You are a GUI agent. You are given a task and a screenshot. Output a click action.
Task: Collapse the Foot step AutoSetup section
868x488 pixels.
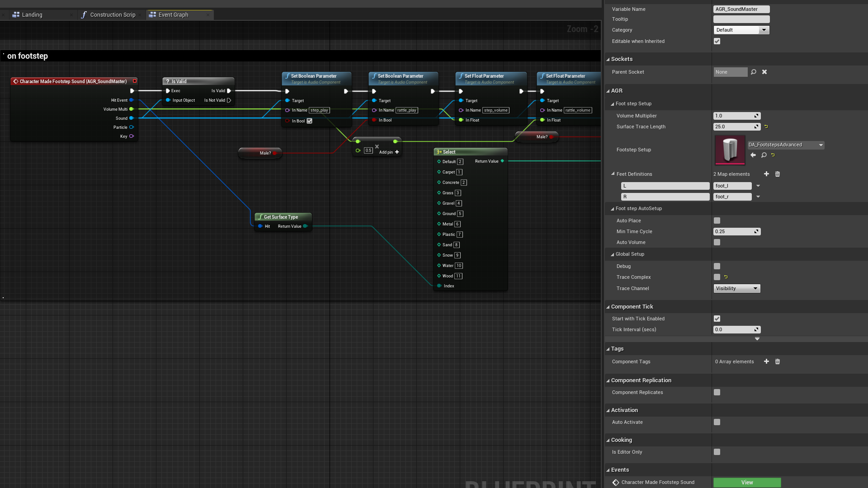click(613, 209)
